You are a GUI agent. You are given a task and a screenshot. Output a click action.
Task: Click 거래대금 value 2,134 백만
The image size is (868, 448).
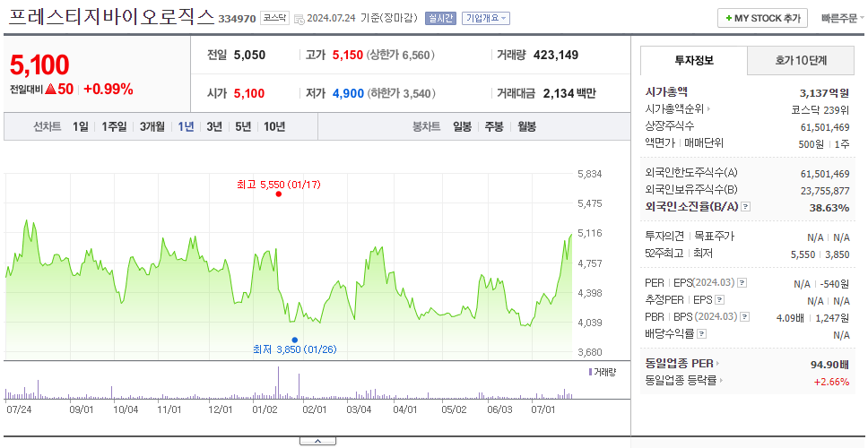pos(569,93)
